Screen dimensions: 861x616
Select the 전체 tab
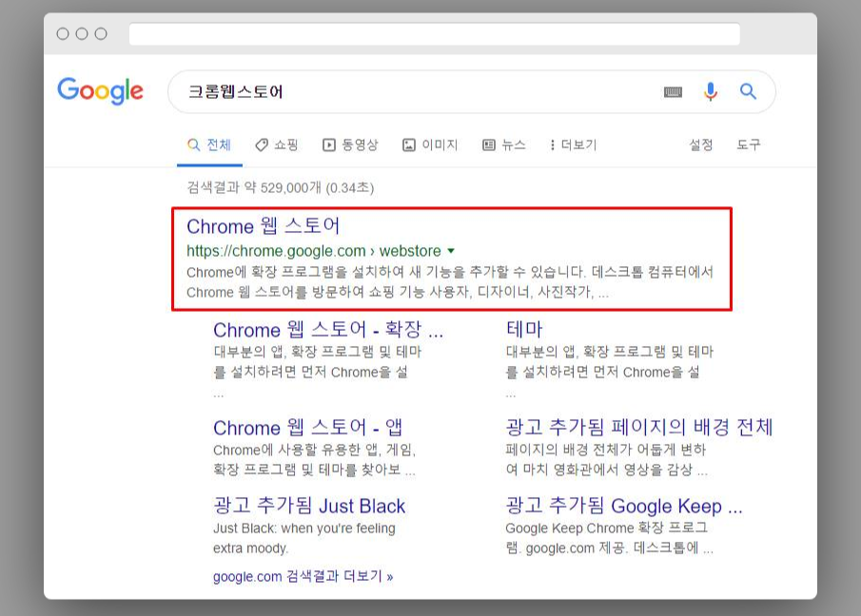click(x=209, y=145)
